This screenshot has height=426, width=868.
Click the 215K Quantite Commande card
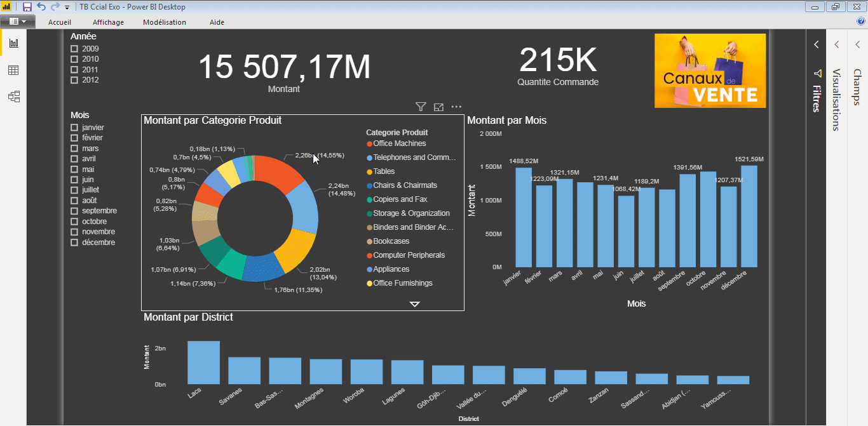(558, 66)
